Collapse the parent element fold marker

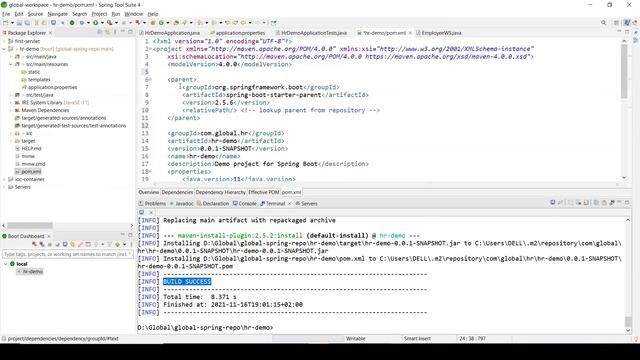pyautogui.click(x=150, y=80)
